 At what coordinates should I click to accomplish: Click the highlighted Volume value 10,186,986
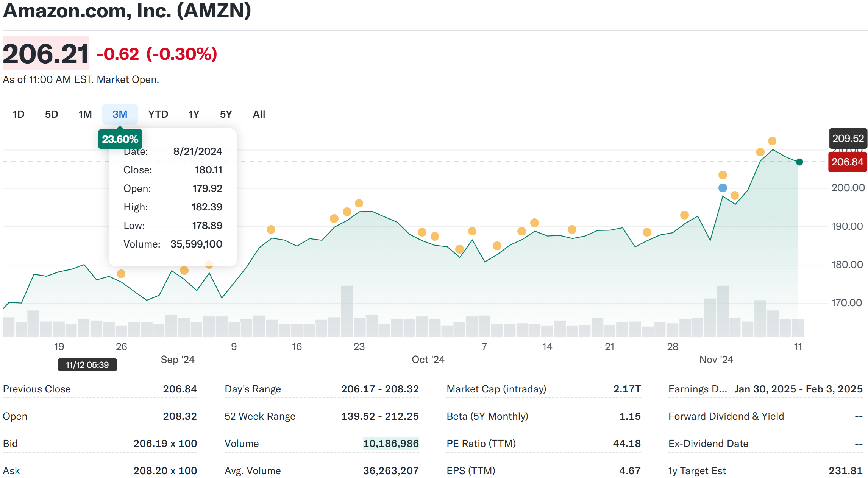click(x=391, y=444)
